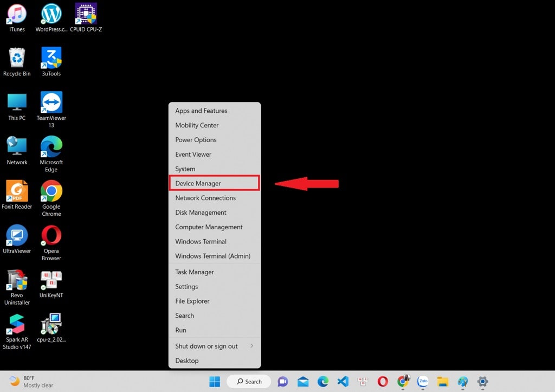Click the taskbar Search box
Viewport: 555px width, 392px height.
point(248,382)
